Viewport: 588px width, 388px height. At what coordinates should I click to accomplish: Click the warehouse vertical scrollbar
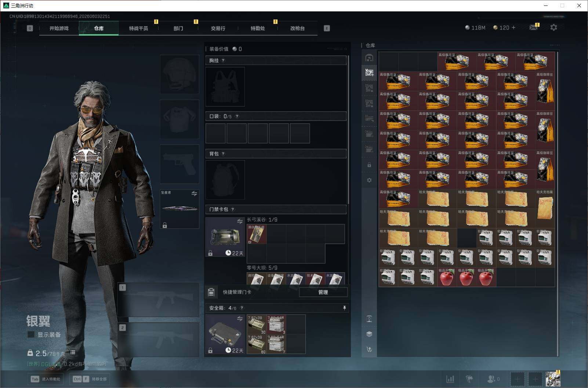(558, 204)
